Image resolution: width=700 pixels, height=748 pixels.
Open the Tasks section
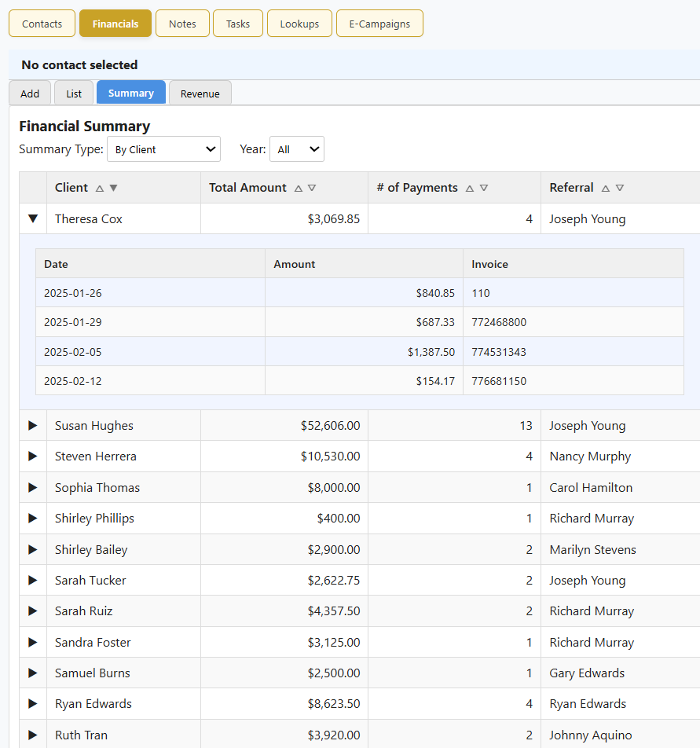[x=238, y=24]
